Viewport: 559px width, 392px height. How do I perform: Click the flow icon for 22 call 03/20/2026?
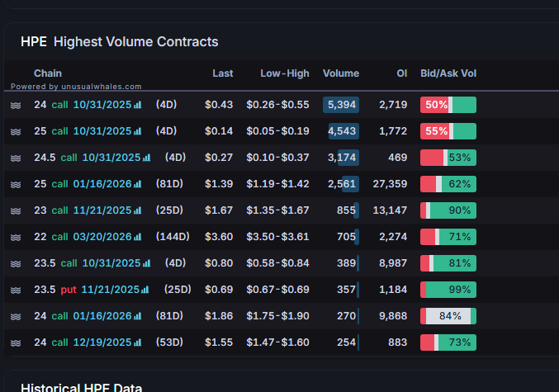[x=16, y=237]
